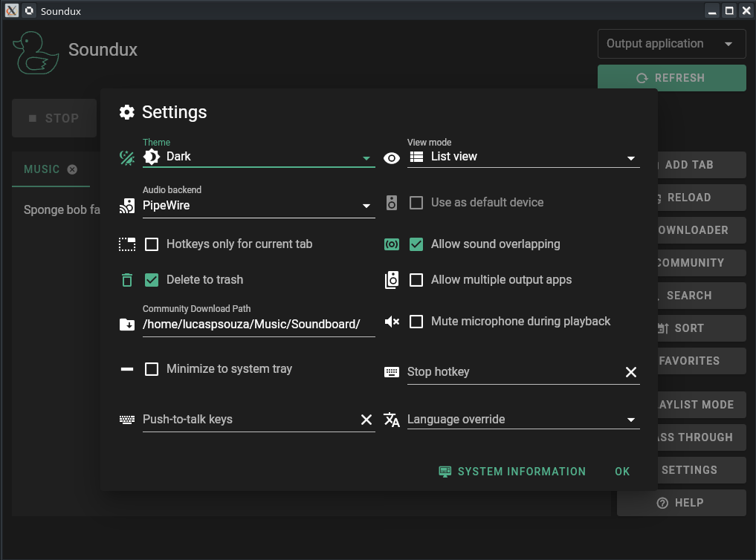Click the refresh arrow icon on REFRESH
Viewport: 756px width, 560px height.
pos(642,78)
